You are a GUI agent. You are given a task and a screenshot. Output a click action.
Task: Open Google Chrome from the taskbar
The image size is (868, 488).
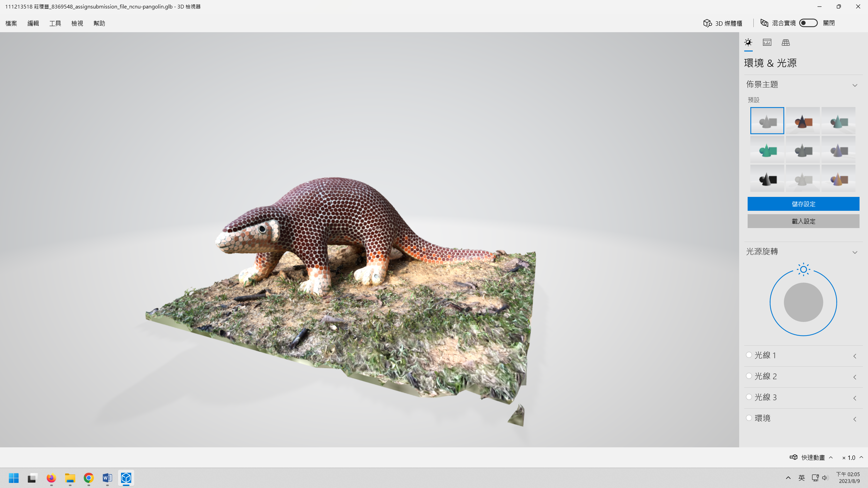pyautogui.click(x=88, y=478)
